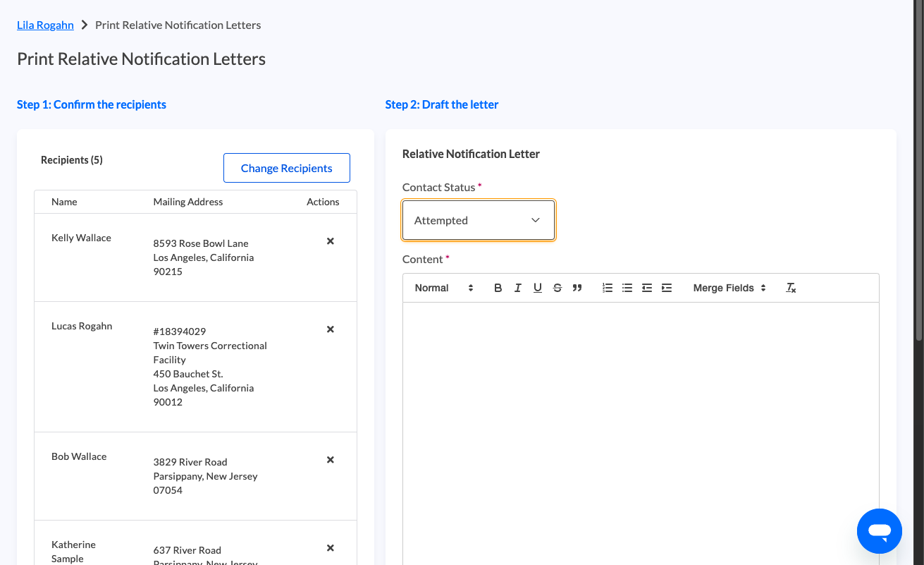The height and width of the screenshot is (565, 924).
Task: Remove Kelly Wallace from recipients
Action: coord(330,241)
